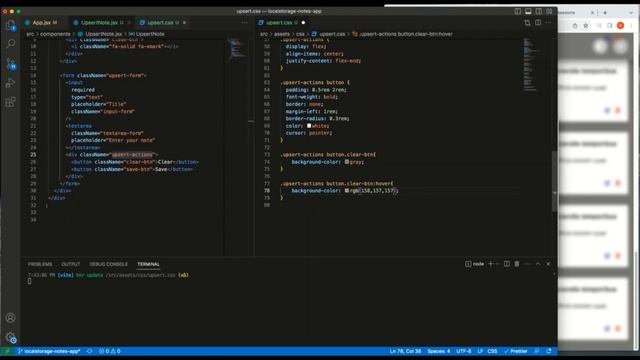The height and width of the screenshot is (360, 640).
Task: Close the terminal panel
Action: [548, 264]
